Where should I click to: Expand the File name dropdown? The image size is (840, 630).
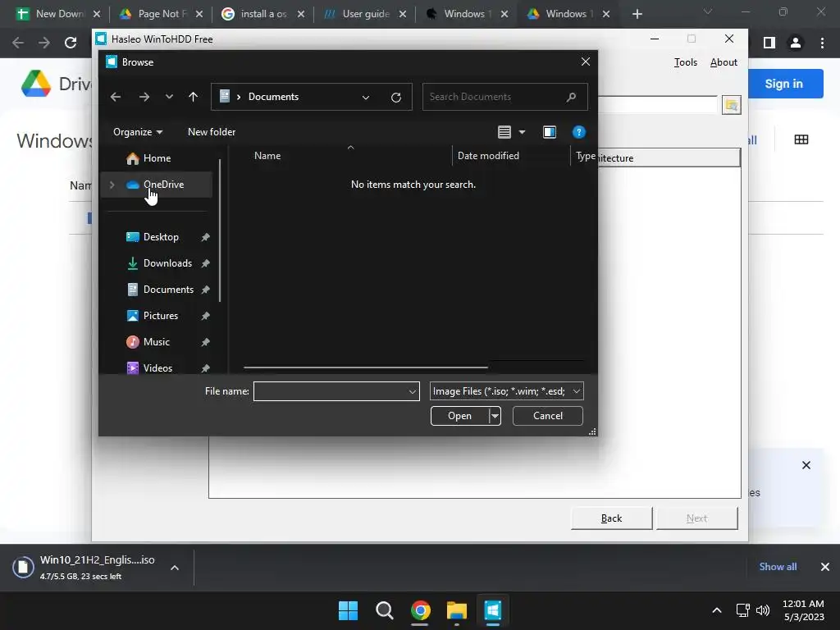click(x=413, y=391)
